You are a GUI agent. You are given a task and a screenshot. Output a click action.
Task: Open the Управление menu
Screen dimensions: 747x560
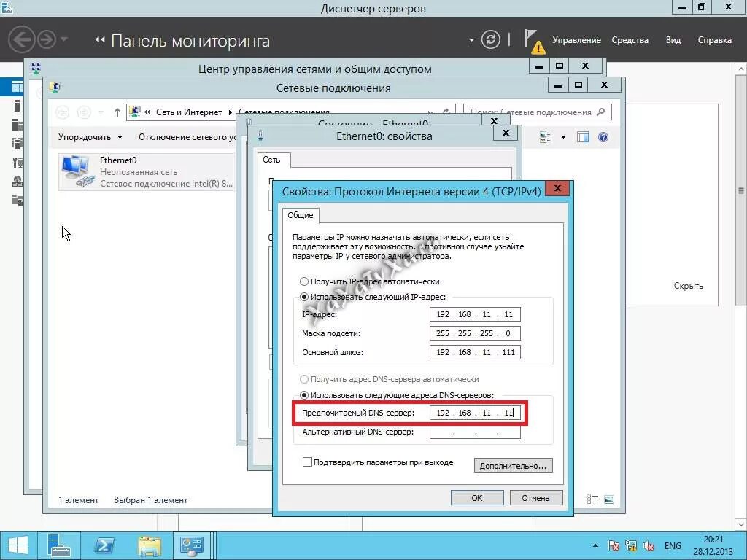coord(576,40)
